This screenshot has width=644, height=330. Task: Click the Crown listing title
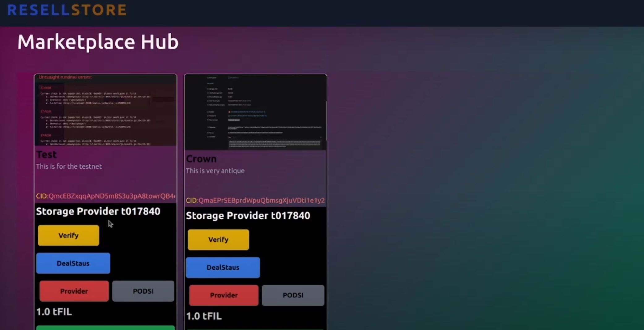pos(201,159)
